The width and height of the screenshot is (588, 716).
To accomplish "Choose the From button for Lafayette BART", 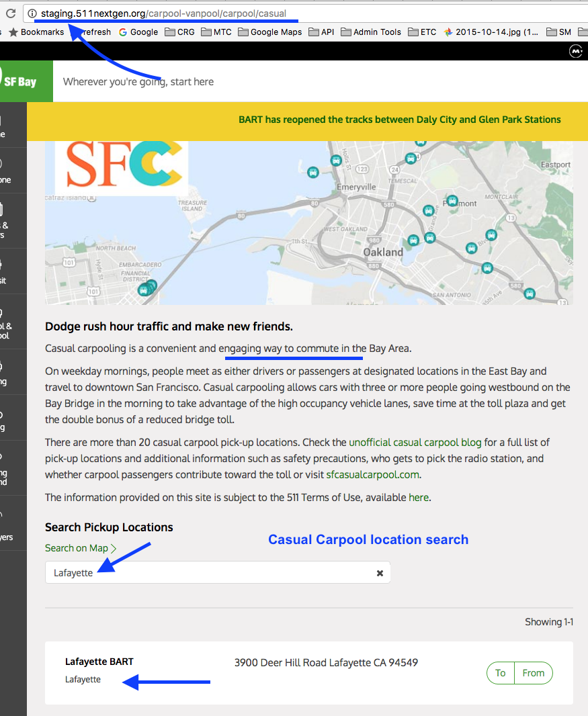I will 533,673.
